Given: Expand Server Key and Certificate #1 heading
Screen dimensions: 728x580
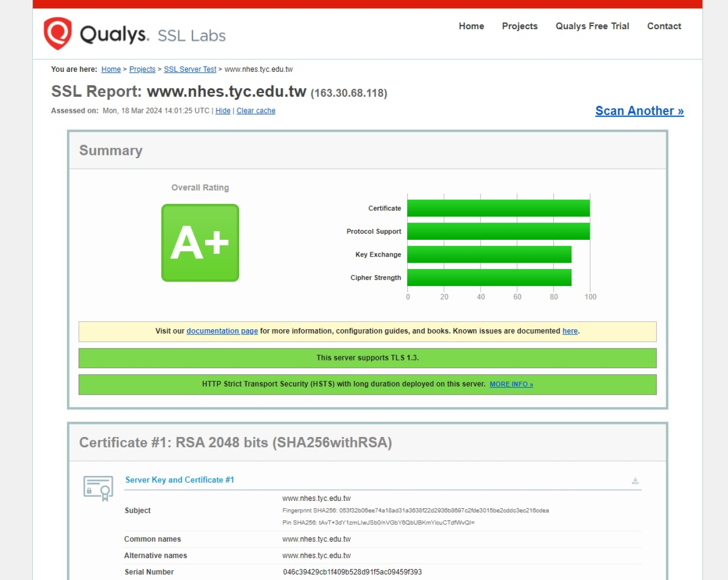Looking at the screenshot, I should [x=179, y=480].
